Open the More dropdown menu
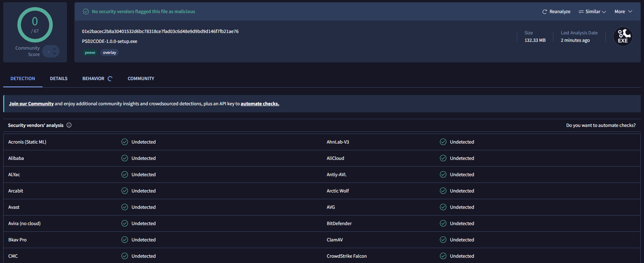 pyautogui.click(x=623, y=12)
